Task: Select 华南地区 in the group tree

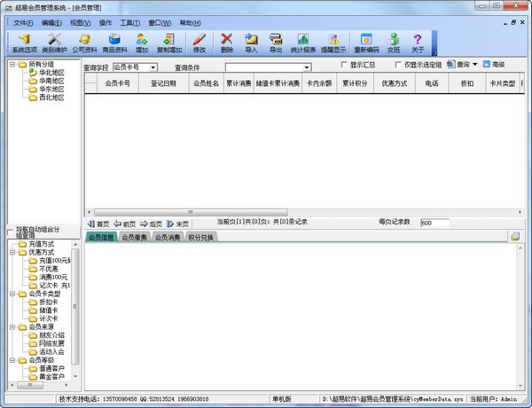Action: 50,81
